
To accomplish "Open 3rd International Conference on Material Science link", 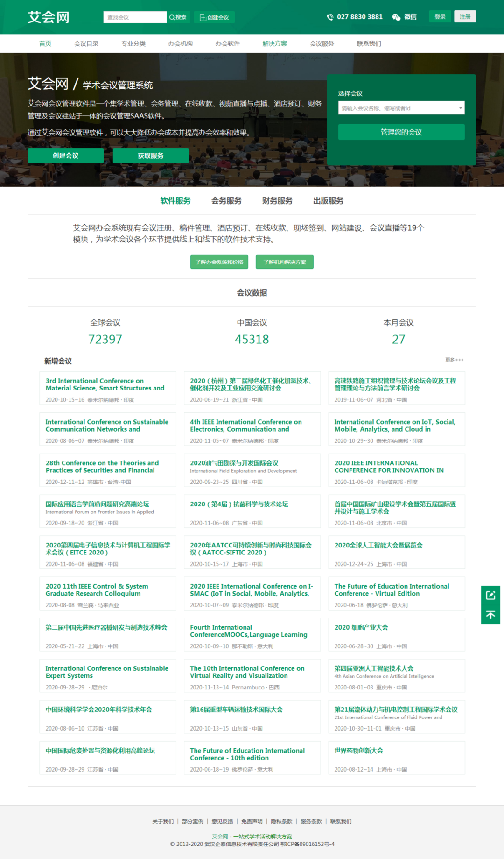I will pyautogui.click(x=105, y=384).
